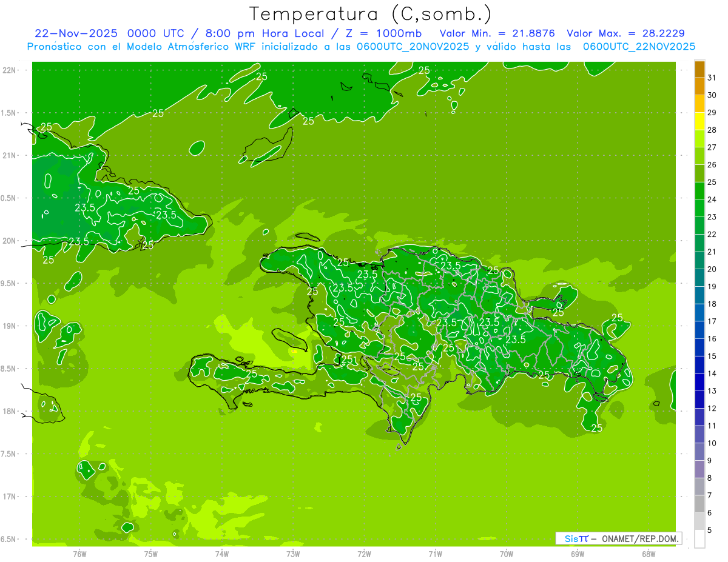Click the '76W' longitude axis label
Image resolution: width=728 pixels, height=562 pixels.
[x=79, y=554]
